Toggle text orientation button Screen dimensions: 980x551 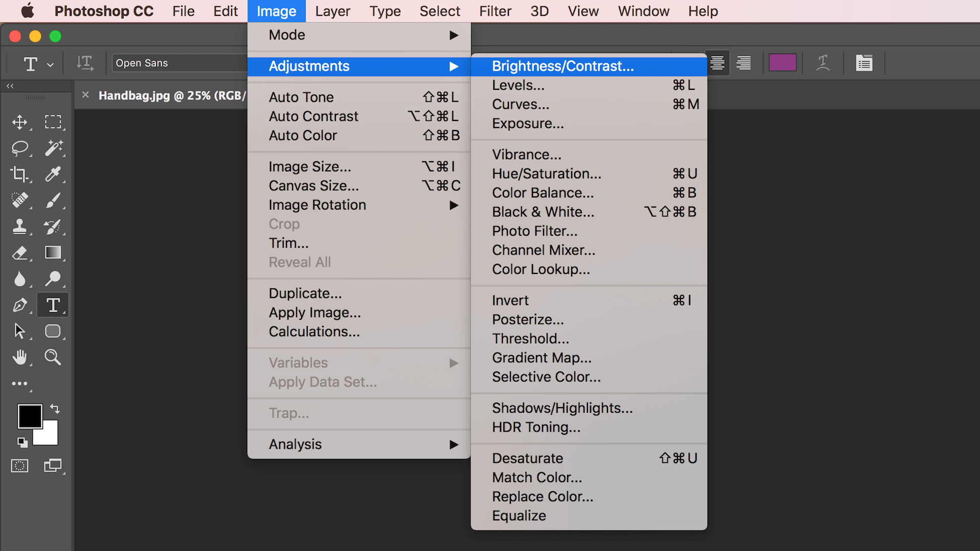[x=85, y=63]
